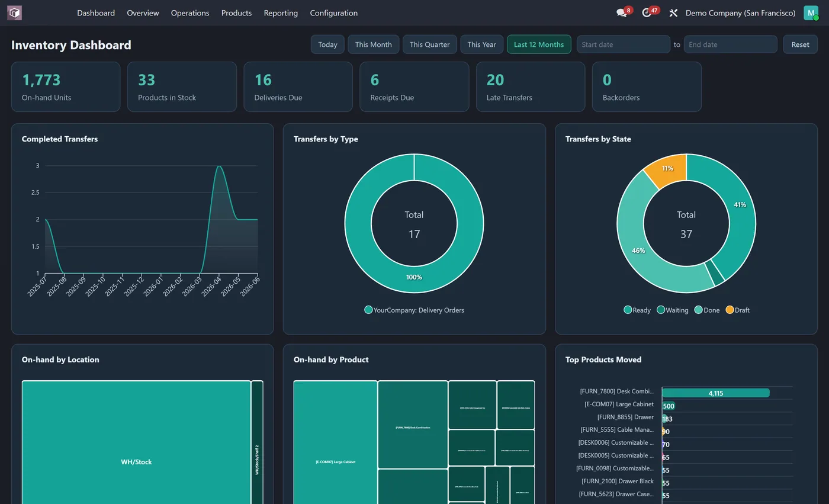Image resolution: width=829 pixels, height=504 pixels.
Task: Toggle the Waiting legend marker
Action: pos(661,310)
